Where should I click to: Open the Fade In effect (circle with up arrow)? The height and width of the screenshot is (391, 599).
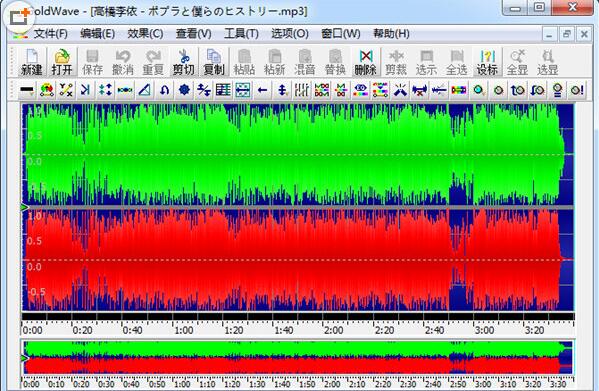coord(518,90)
